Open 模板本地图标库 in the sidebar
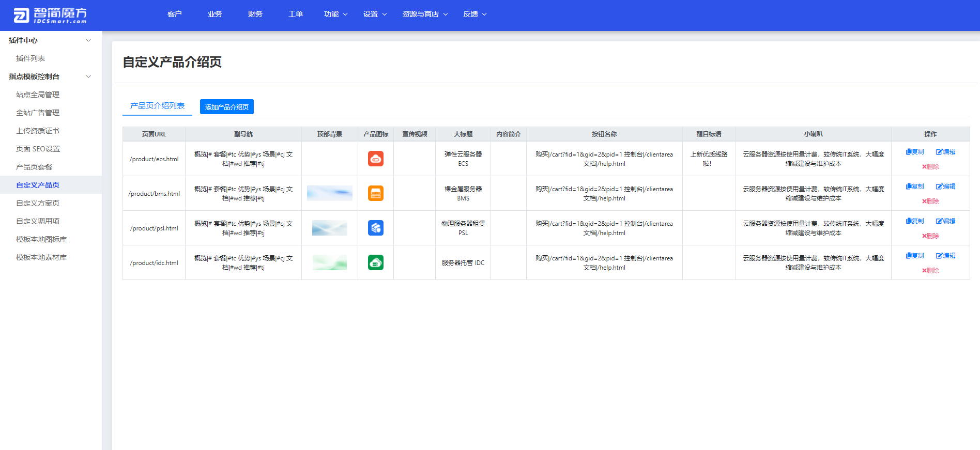 (x=41, y=239)
